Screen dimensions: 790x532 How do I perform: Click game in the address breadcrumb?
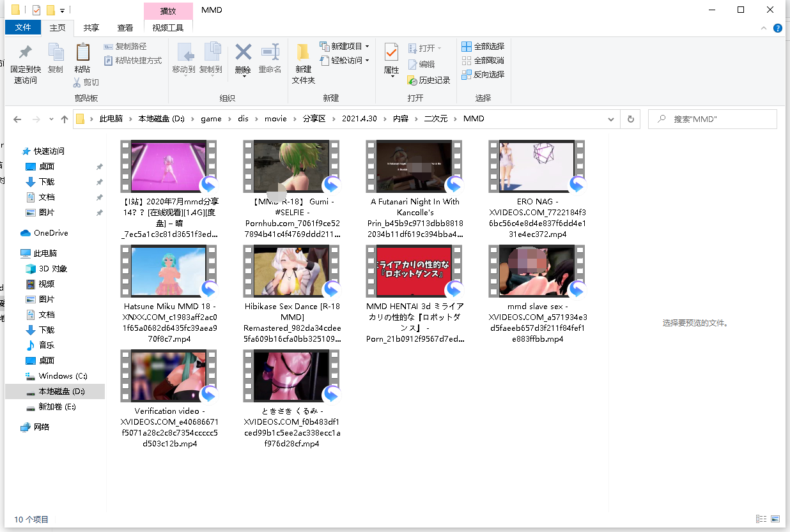click(x=211, y=119)
